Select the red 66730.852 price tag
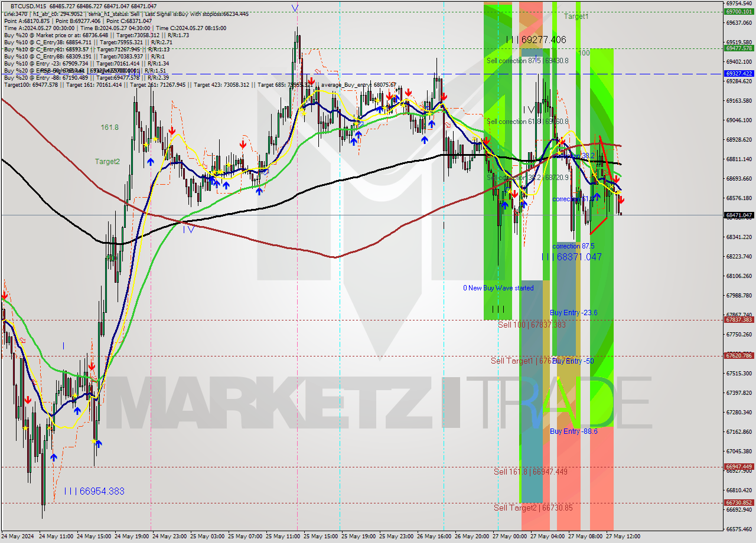Viewport: 756px width, 543px height. (x=738, y=503)
